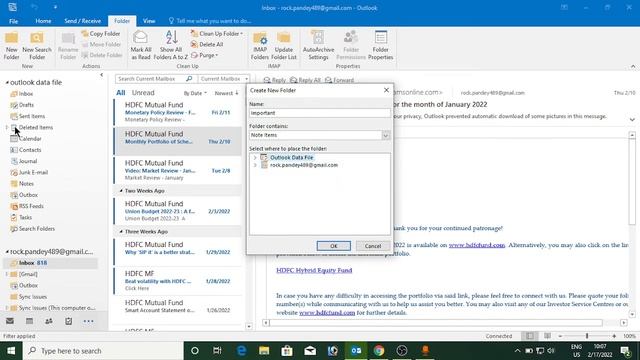Screen dimensions: 640x360
Task: Click Cancel in Create New Folder dialog
Action: 373,246
